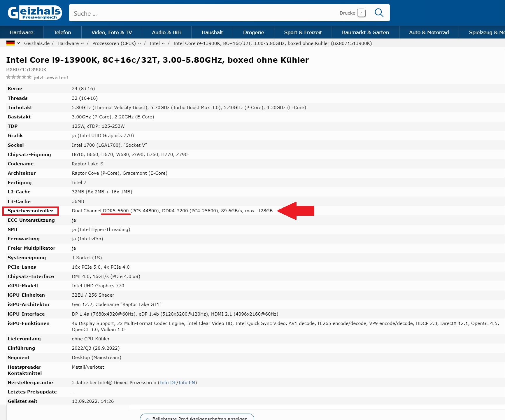Image resolution: width=505 pixels, height=420 pixels.
Task: Open the Telefon category menu
Action: [x=62, y=32]
